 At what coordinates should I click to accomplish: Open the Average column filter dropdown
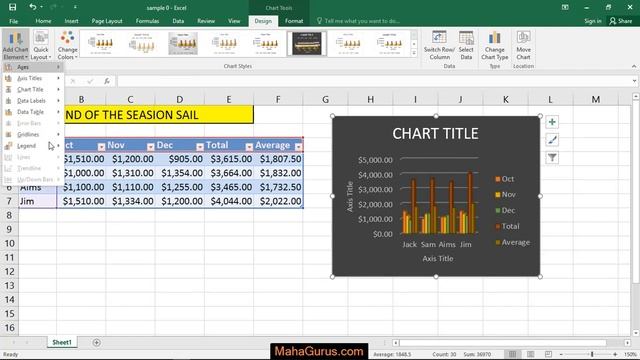tap(298, 147)
